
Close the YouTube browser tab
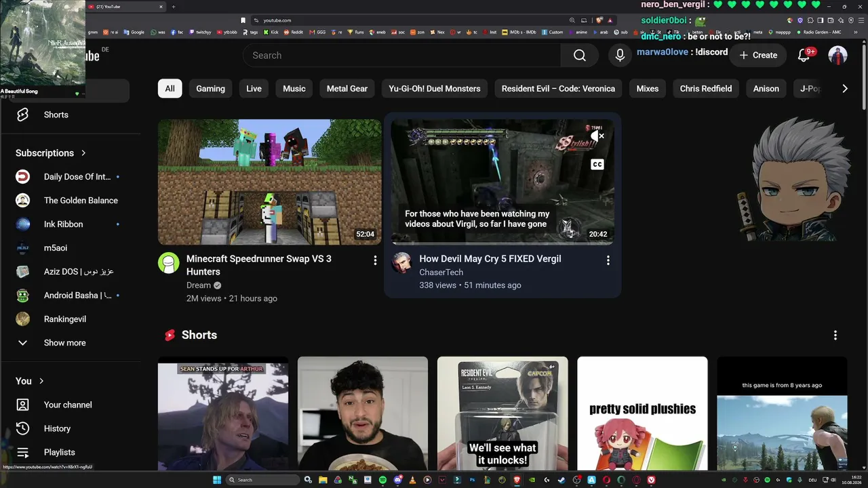pos(161,7)
